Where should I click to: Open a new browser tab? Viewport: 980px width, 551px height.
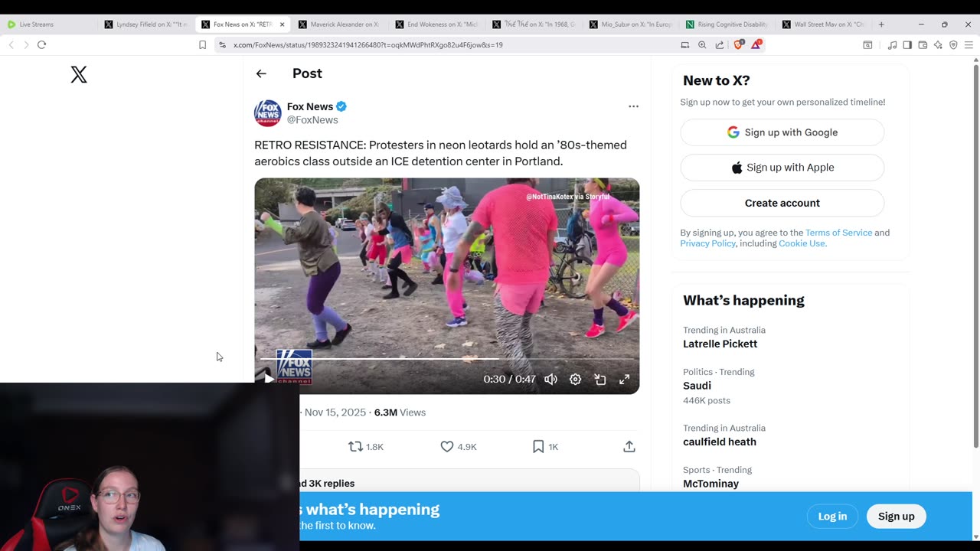click(881, 24)
